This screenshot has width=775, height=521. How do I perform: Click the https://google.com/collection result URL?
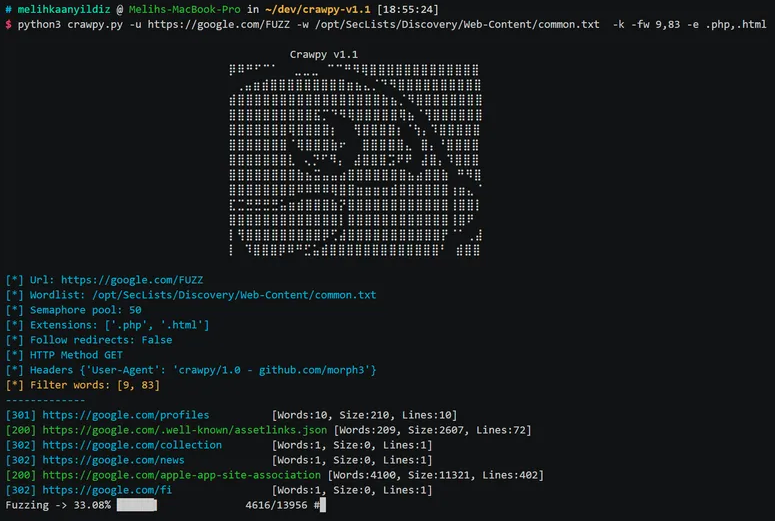(x=132, y=445)
